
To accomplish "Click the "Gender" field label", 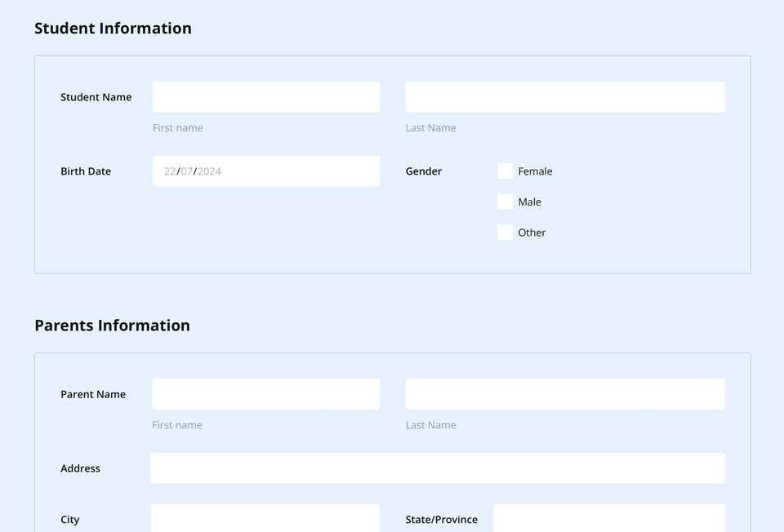I will 423,171.
